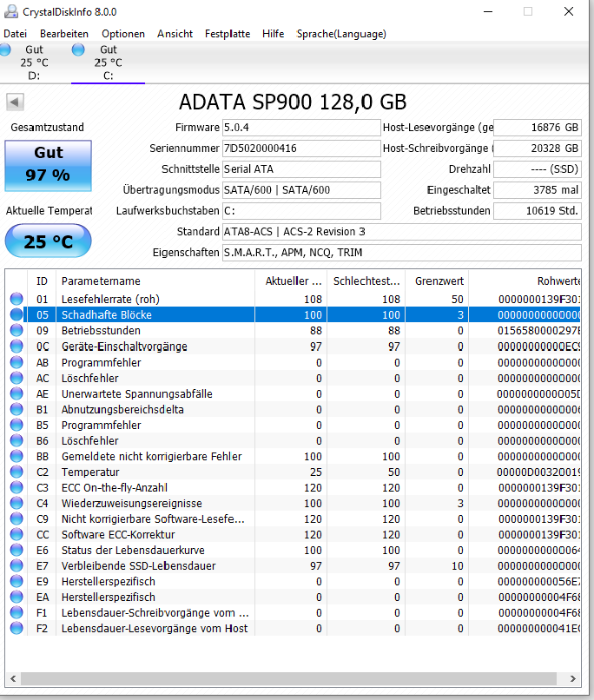This screenshot has width=594, height=700.
Task: Click status orb of Verbleibende SSD-Lebensdauer row
Action: tap(16, 565)
